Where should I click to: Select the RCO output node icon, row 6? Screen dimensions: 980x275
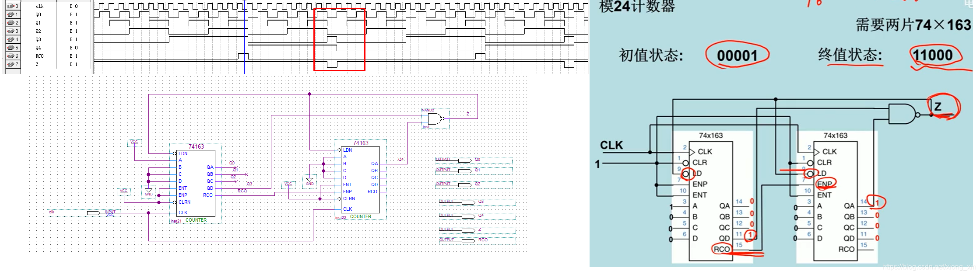click(11, 56)
